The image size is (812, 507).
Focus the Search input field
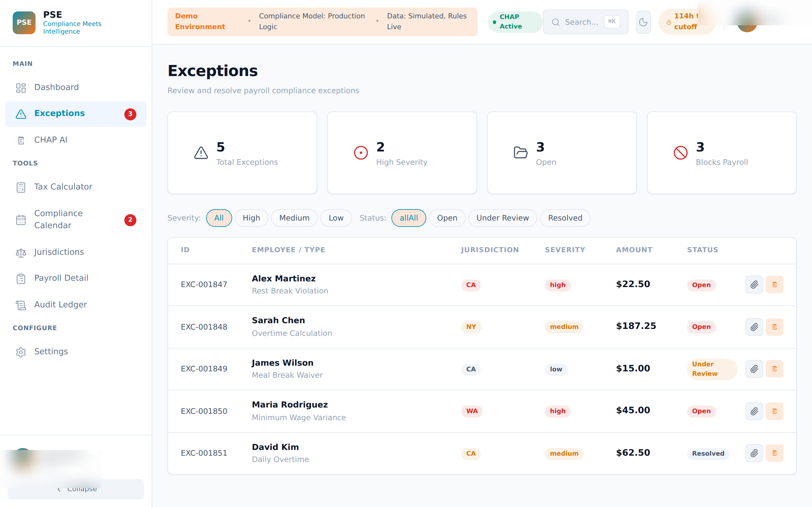(x=582, y=22)
